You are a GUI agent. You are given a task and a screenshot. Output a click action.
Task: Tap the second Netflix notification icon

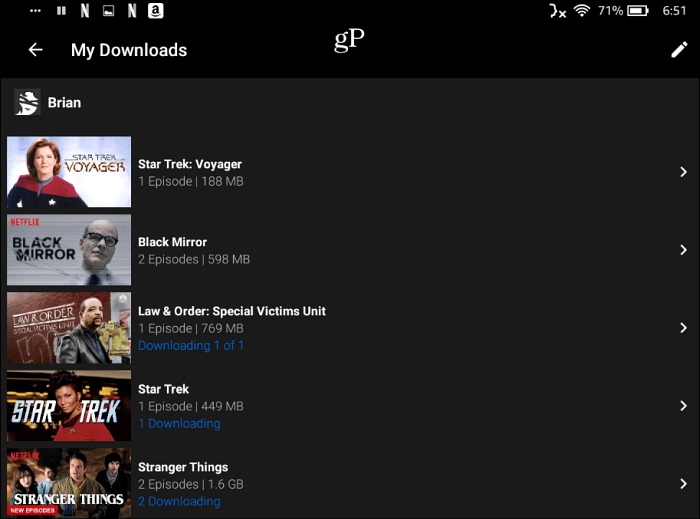click(132, 10)
